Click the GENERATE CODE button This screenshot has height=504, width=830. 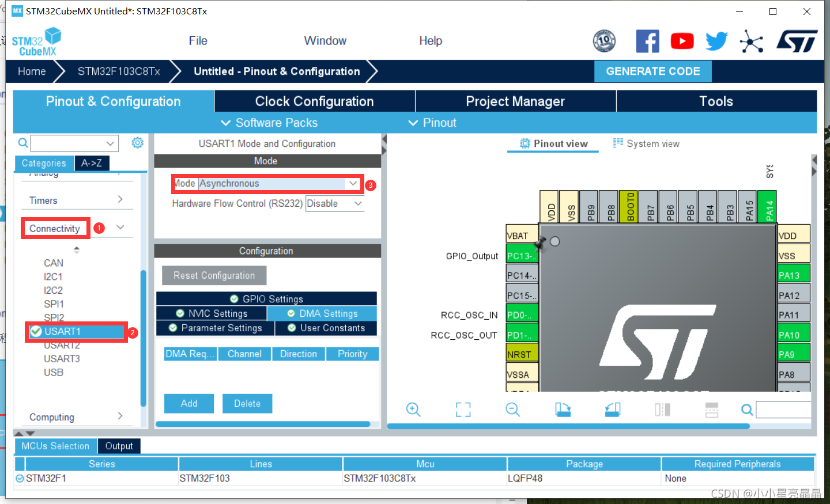coord(653,71)
